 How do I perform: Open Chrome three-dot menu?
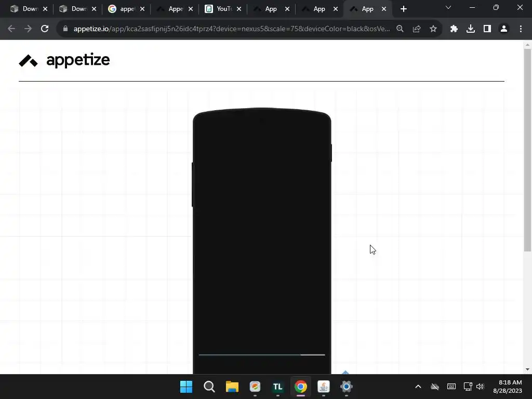[521, 29]
